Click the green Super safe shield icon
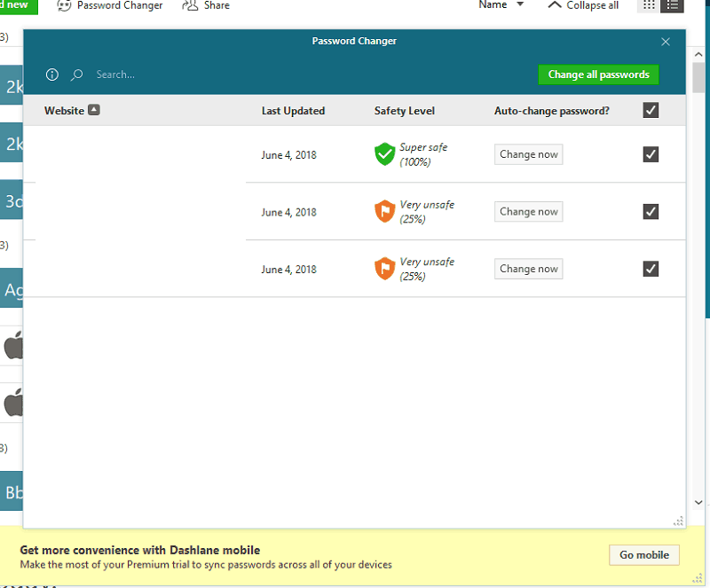 (384, 154)
